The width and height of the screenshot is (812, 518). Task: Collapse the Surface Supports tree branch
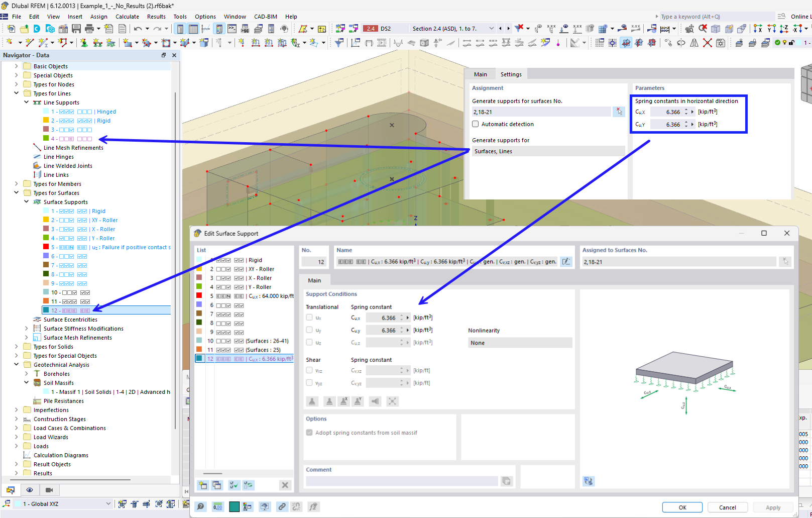pyautogui.click(x=26, y=201)
